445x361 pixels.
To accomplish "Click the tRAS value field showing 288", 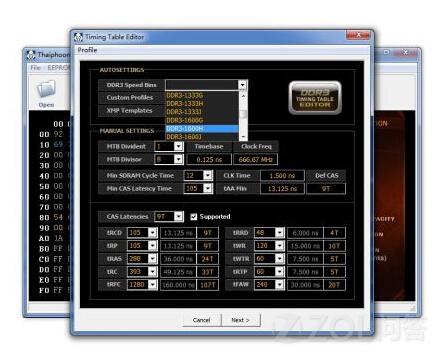I will point(138,259).
